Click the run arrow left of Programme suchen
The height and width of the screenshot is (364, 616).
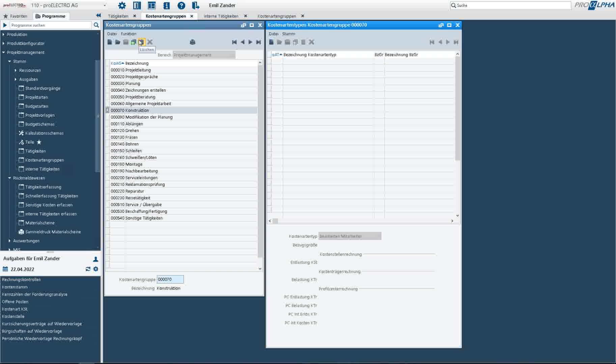pos(5,25)
